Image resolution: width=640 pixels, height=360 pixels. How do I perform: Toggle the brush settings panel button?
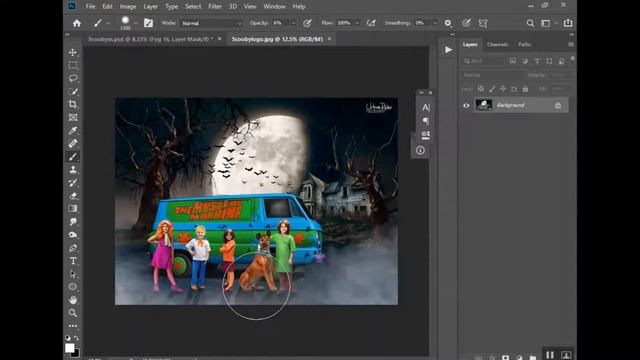(148, 23)
